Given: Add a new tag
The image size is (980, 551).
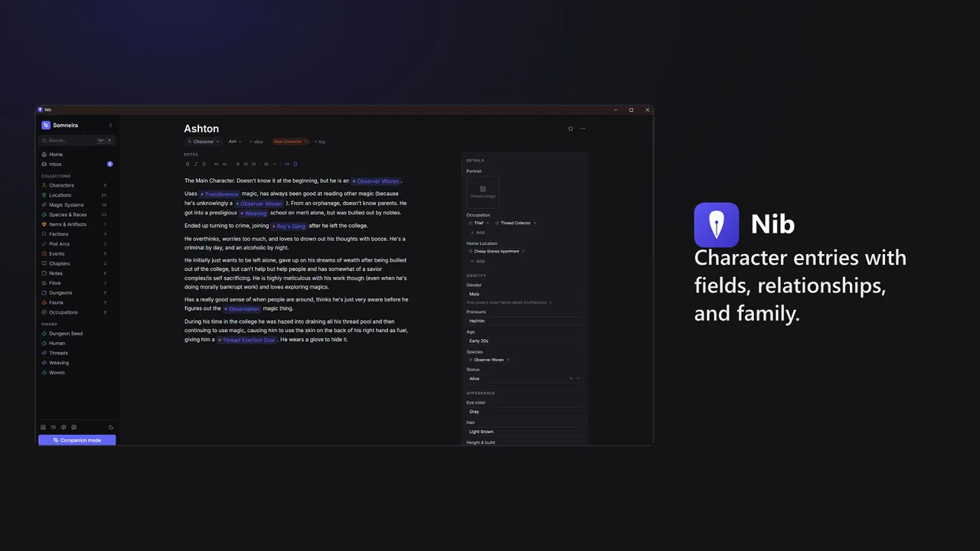Looking at the screenshot, I should [320, 142].
